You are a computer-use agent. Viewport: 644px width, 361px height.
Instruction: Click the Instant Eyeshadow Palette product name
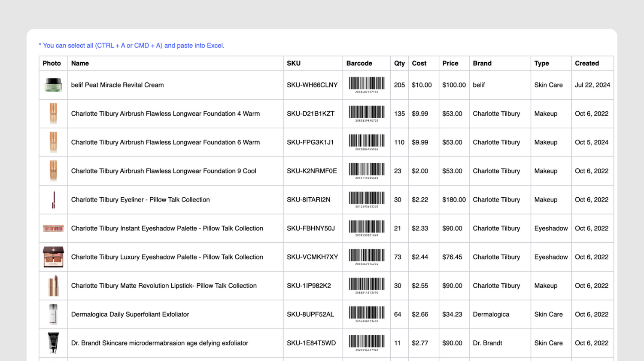[167, 228]
